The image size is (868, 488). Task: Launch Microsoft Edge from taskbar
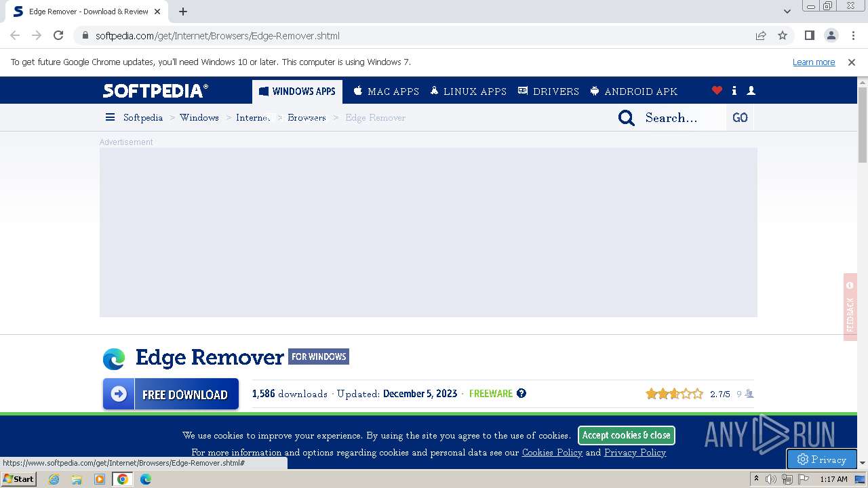tap(146, 479)
